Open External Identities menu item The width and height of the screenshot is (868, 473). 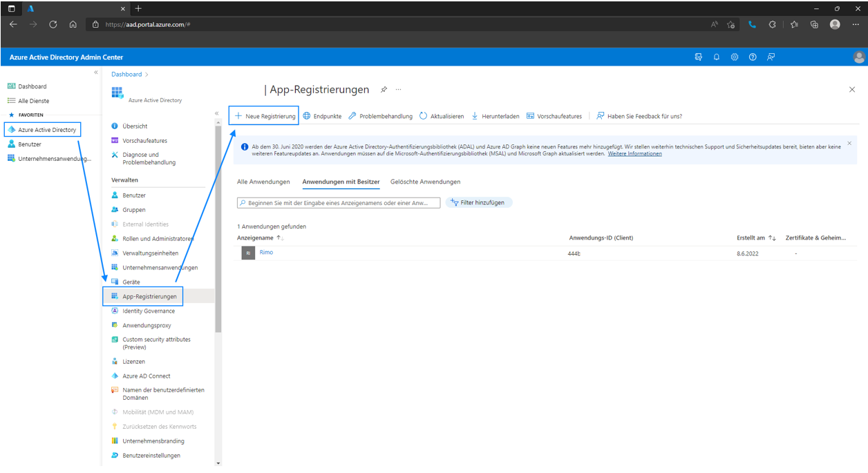pyautogui.click(x=140, y=224)
